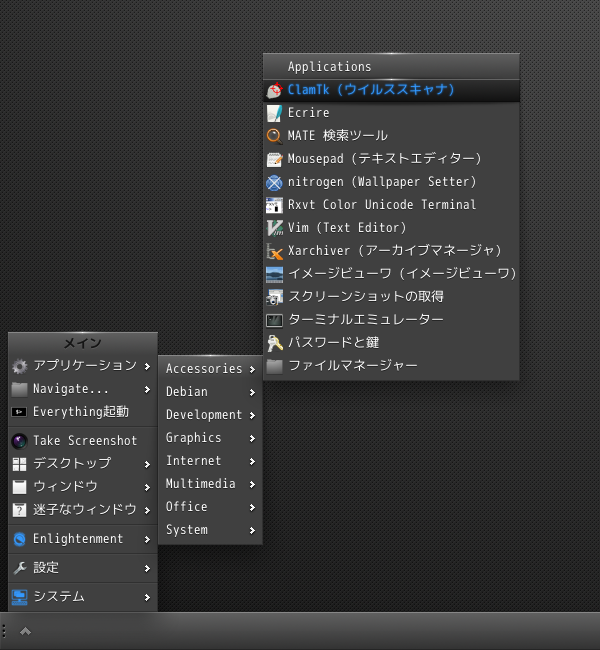
Task: Click the Rxvt Color Unicode Terminal icon
Action: pyautogui.click(x=274, y=205)
